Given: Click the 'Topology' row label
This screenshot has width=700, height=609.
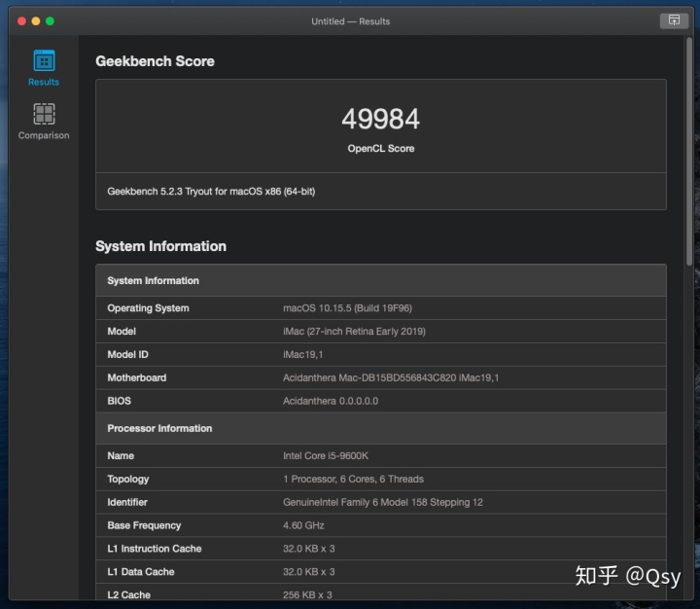Looking at the screenshot, I should pyautogui.click(x=128, y=479).
